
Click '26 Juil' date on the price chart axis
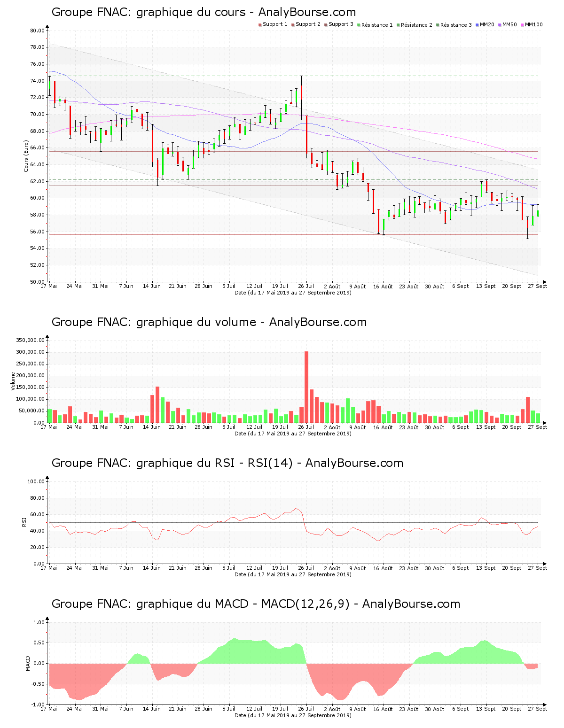click(x=306, y=286)
